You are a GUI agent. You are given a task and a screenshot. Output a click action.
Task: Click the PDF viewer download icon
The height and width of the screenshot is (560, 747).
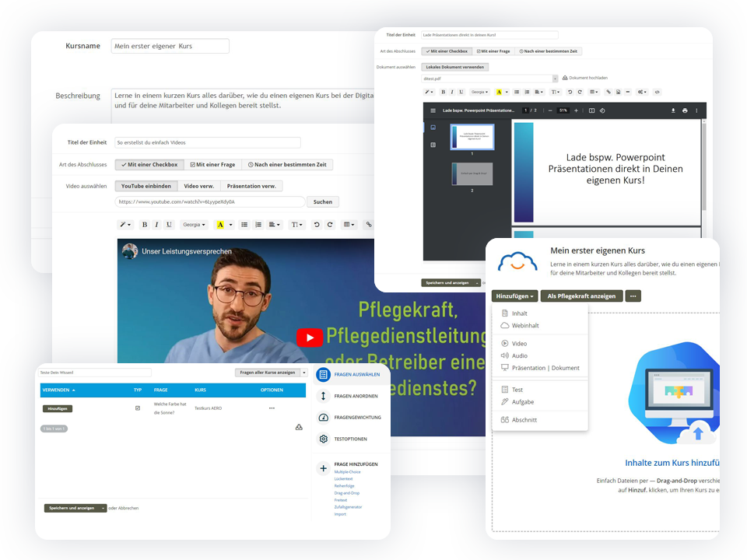[673, 110]
